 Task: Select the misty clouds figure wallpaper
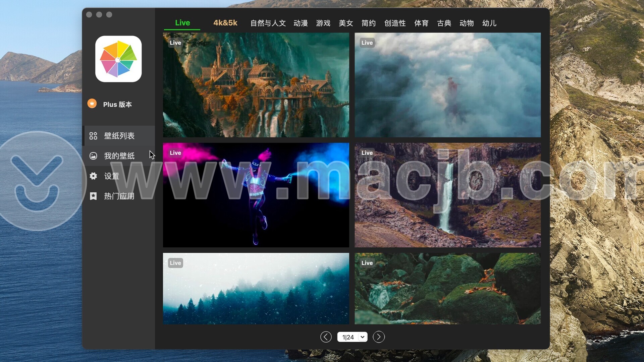click(x=448, y=85)
